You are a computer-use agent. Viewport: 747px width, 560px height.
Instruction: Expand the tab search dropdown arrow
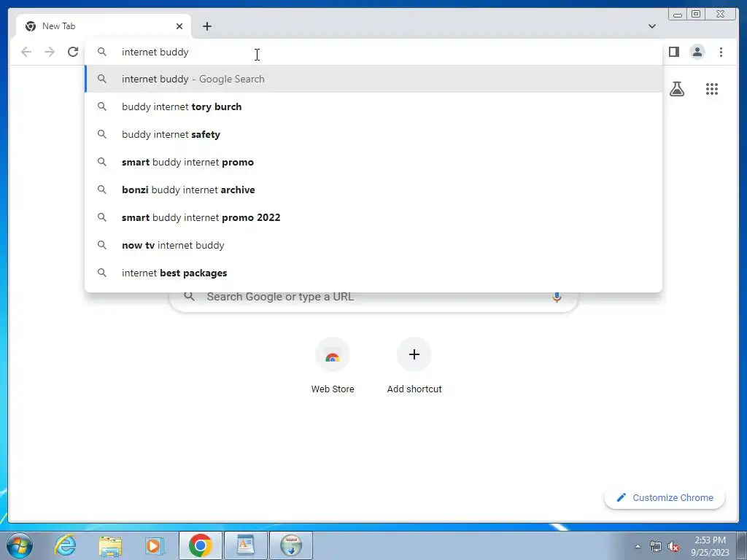[651, 26]
